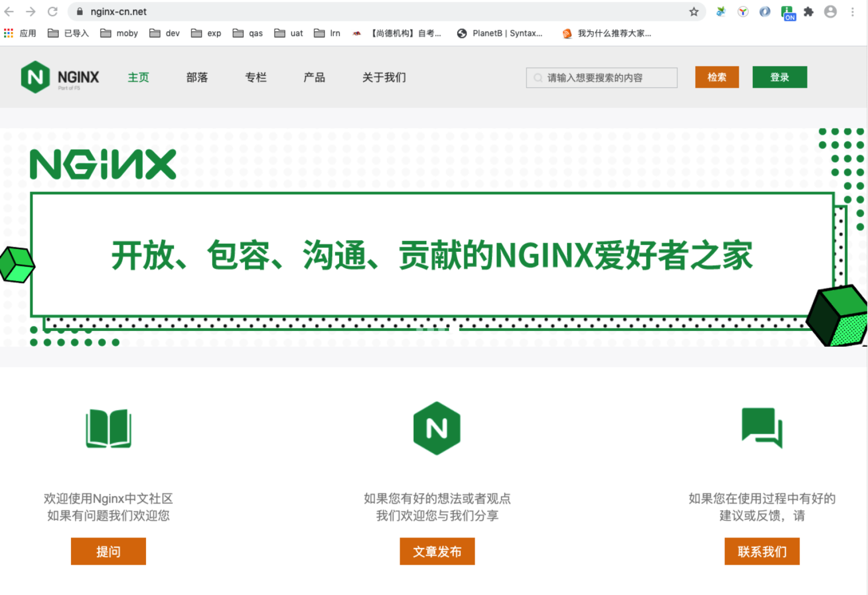Select the 关于我们 navigation item
Screen dimensions: 868x595
385,77
